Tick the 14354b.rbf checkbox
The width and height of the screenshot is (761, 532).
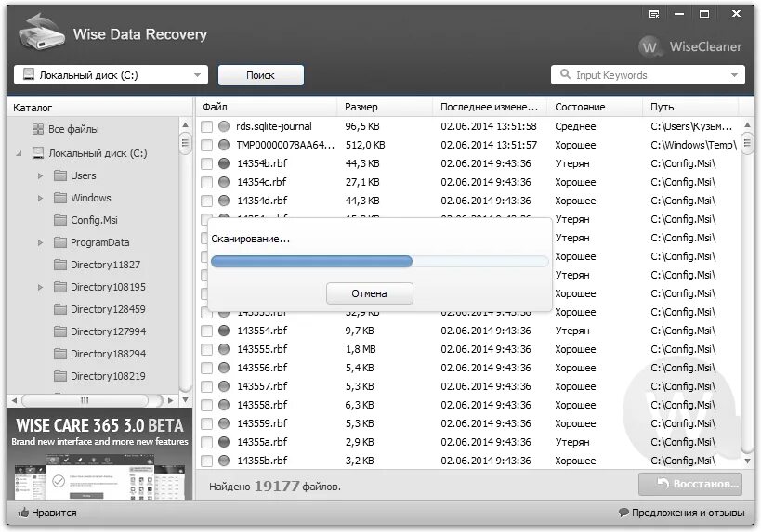click(207, 163)
